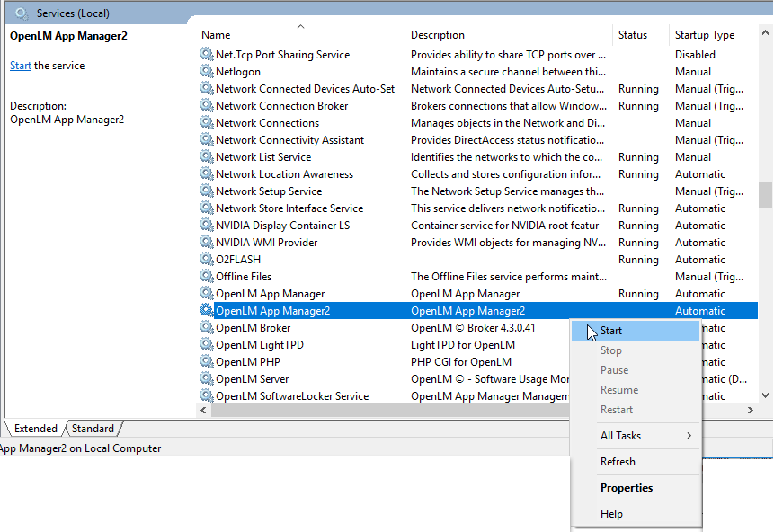Screen dimensions: 774x532
Task: Click the sort chevron above the Name column
Action: pyautogui.click(x=300, y=24)
